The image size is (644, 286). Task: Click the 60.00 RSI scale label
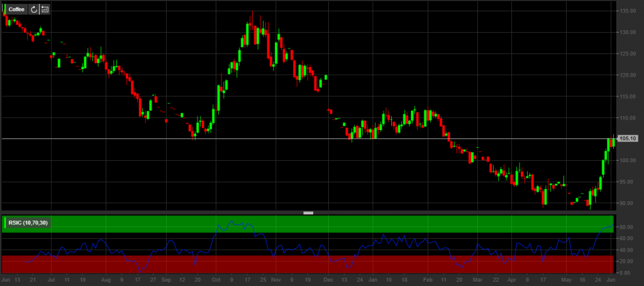click(626, 238)
